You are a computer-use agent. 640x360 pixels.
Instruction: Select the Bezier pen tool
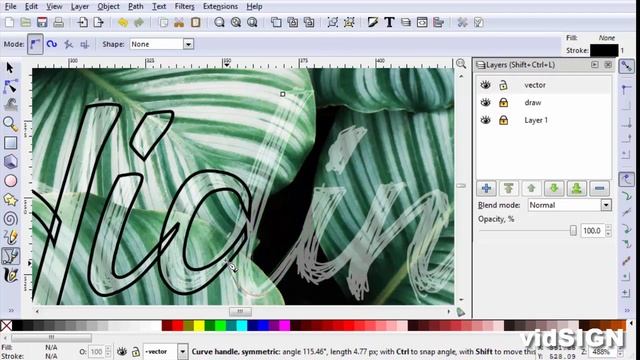10,256
